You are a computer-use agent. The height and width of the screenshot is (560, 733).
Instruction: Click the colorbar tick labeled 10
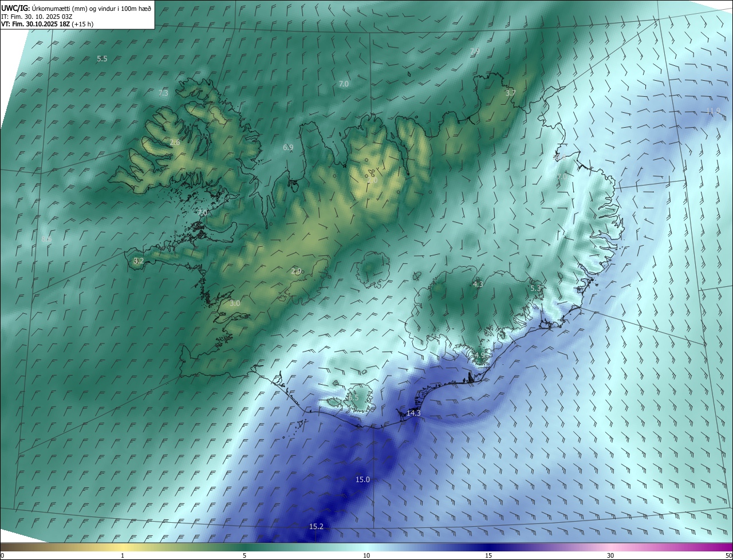point(366,555)
